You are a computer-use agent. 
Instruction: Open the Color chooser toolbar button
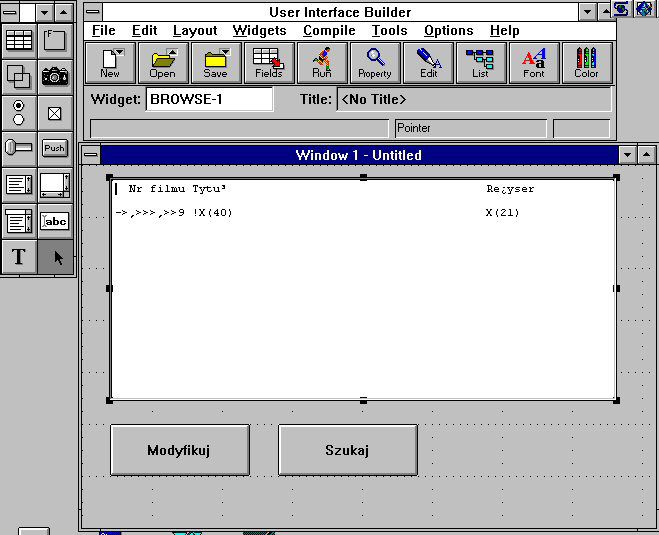click(x=587, y=62)
